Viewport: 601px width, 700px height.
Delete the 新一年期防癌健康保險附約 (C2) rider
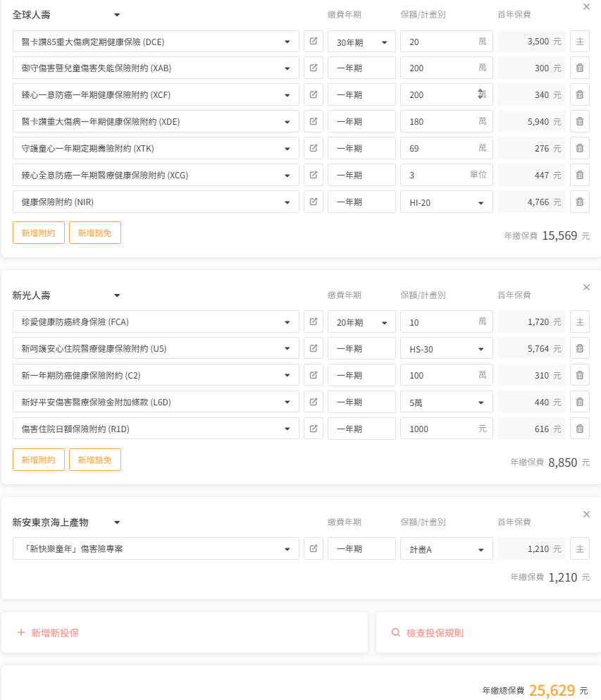pos(580,376)
